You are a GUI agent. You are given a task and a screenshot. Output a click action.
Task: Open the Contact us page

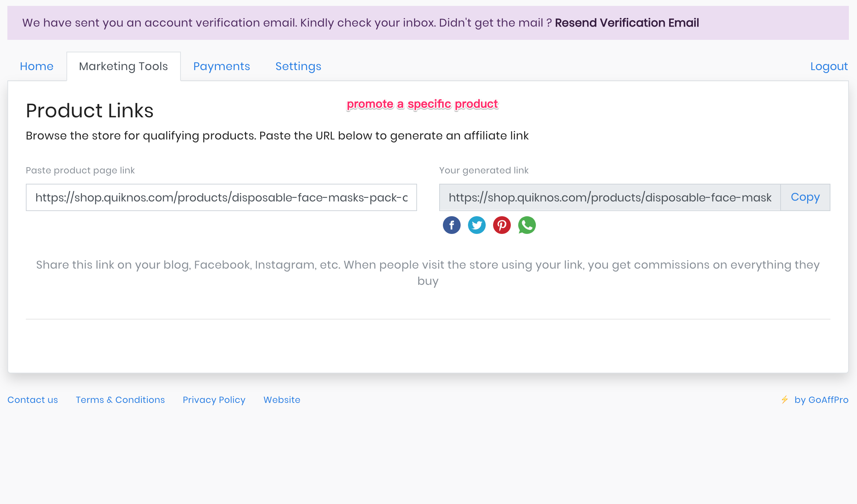click(32, 400)
